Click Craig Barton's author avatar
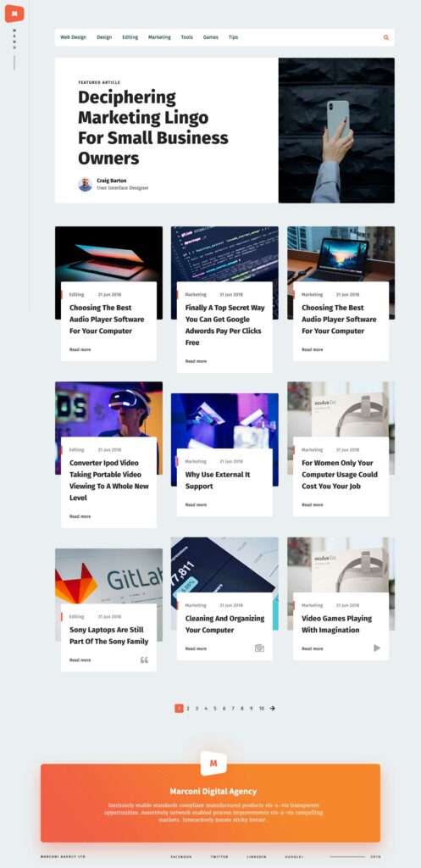Viewport: 421px width, 868px height. pyautogui.click(x=86, y=184)
